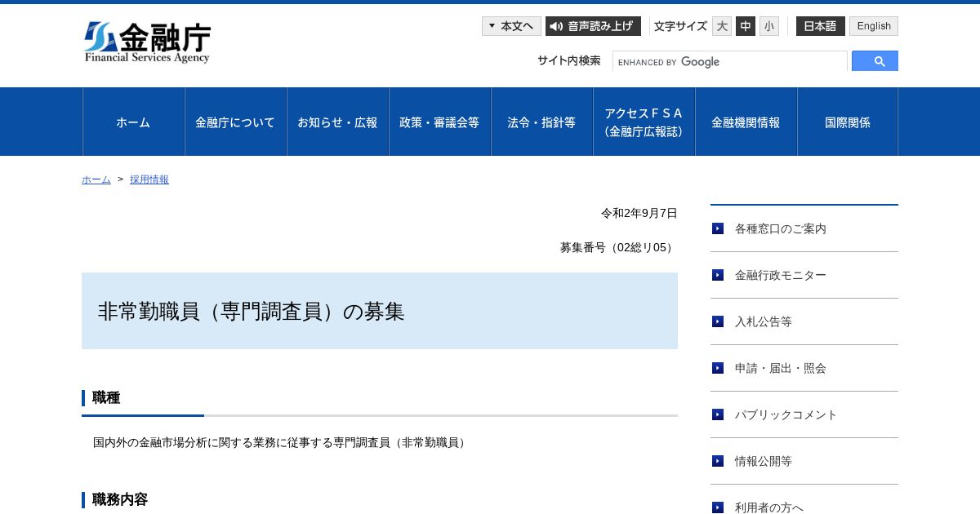The image size is (980, 514).
Task: Click the arrow icon beside パブリックコメント
Action: click(718, 414)
